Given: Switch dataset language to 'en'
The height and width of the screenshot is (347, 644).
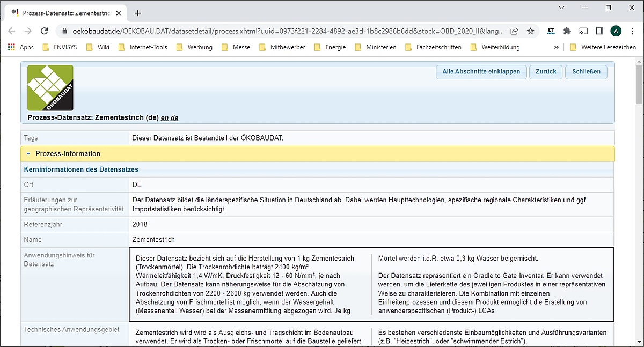Looking at the screenshot, I should coord(164,117).
